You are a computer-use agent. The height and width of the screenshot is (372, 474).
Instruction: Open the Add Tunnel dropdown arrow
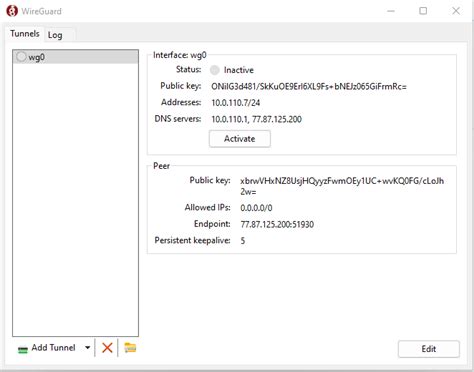click(87, 348)
